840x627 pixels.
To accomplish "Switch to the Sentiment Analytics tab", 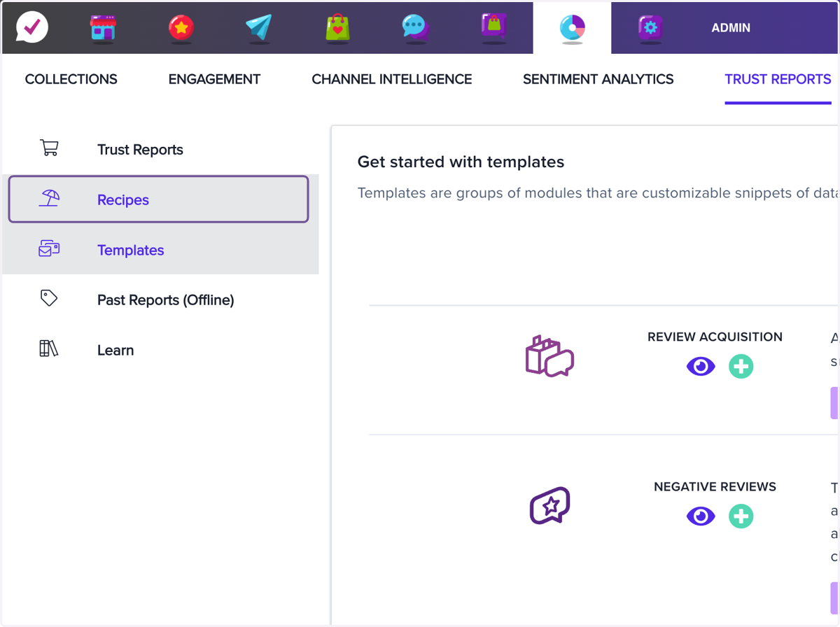I will point(598,79).
